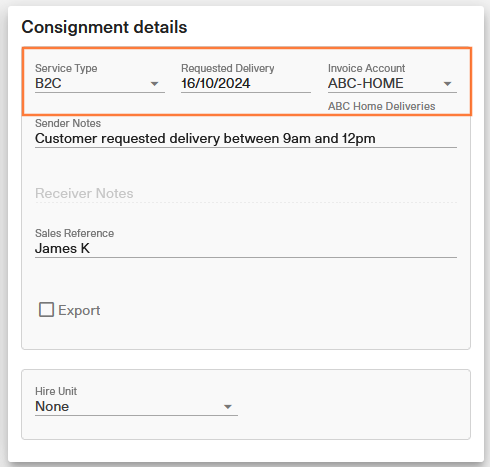Click into the empty Receiver Notes field
Viewport: 490px width, 467px height.
[246, 193]
